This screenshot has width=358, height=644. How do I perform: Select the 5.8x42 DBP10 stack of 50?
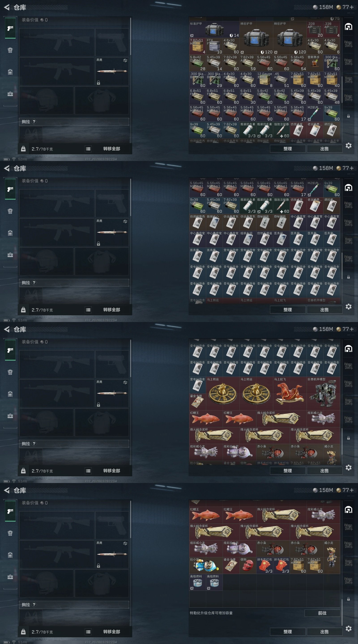click(x=281, y=97)
